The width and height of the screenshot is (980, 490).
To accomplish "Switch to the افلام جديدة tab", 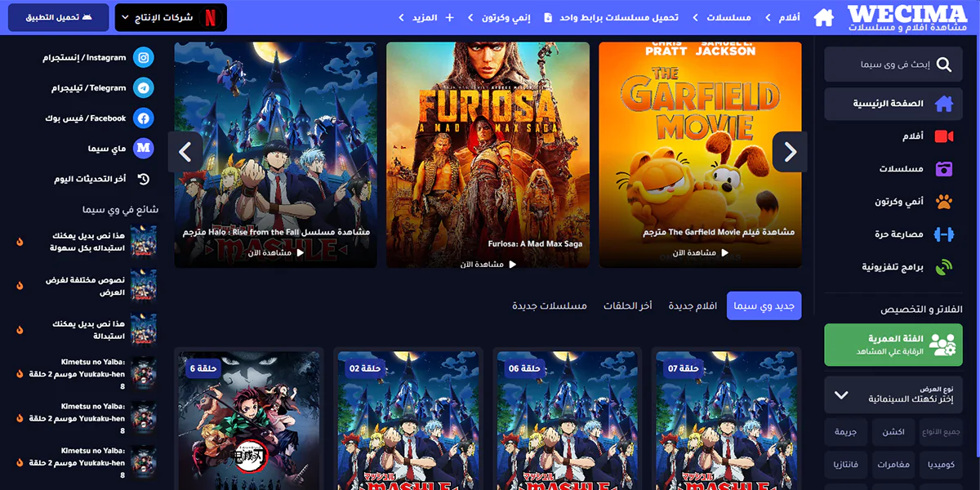I will pos(693,305).
